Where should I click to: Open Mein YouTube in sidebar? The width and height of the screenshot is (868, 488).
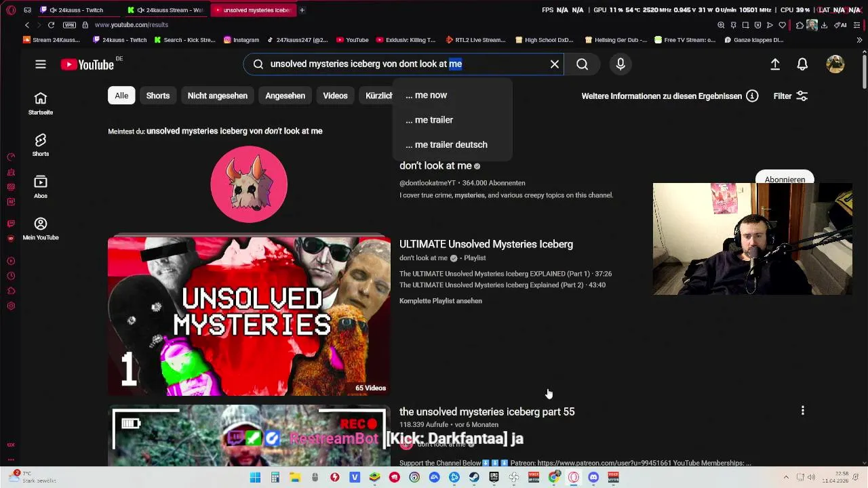coord(41,228)
